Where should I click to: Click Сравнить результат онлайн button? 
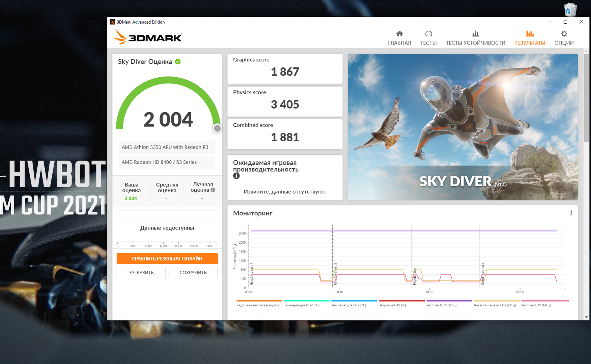(x=167, y=259)
